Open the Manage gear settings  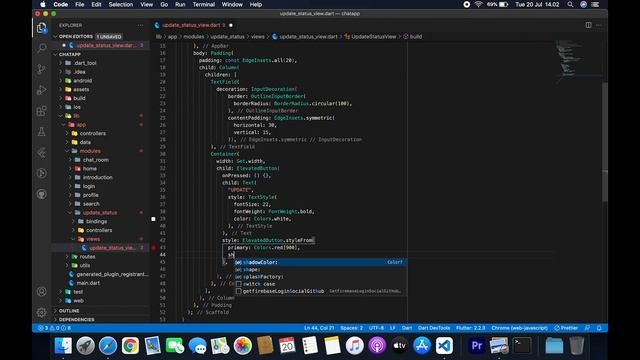(x=42, y=312)
